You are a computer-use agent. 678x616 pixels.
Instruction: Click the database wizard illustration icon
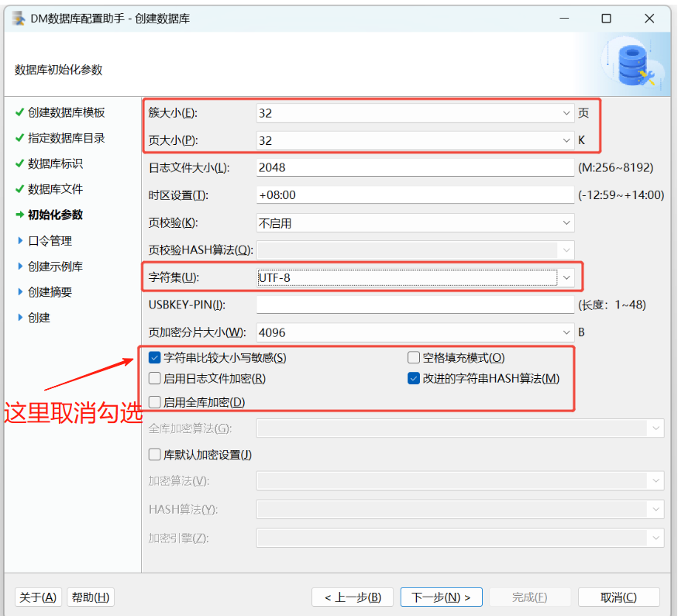(634, 64)
